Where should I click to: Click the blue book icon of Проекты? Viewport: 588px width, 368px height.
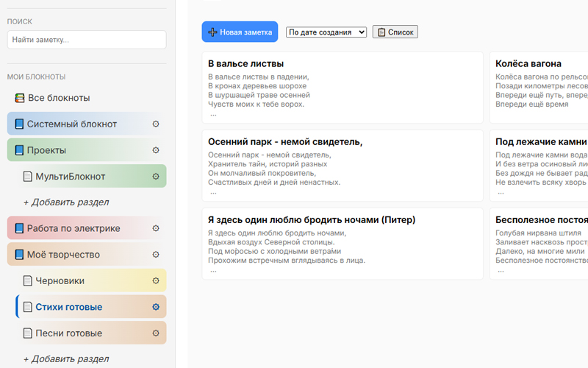[x=19, y=150]
